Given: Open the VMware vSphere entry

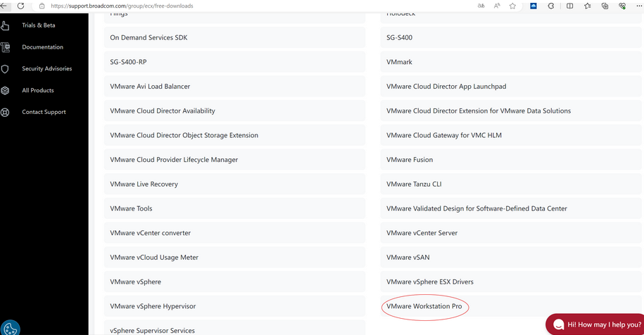Looking at the screenshot, I should click(234, 282).
